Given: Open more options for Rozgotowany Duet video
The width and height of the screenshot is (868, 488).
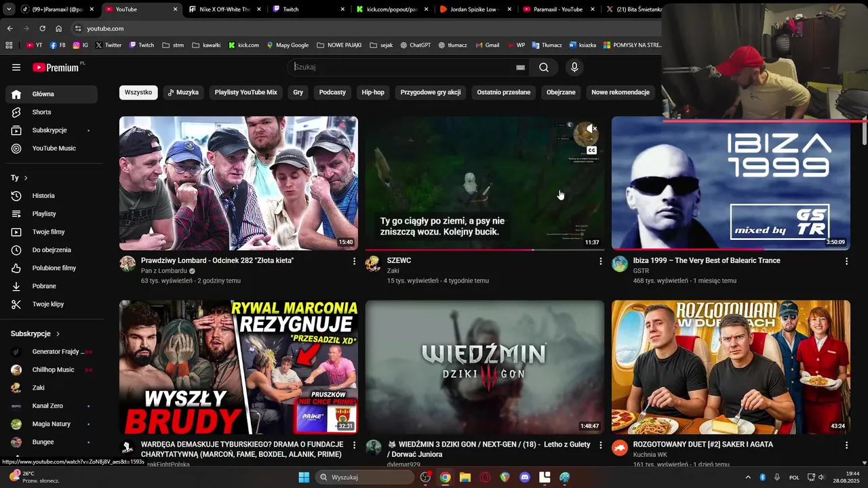Looking at the screenshot, I should (846, 445).
